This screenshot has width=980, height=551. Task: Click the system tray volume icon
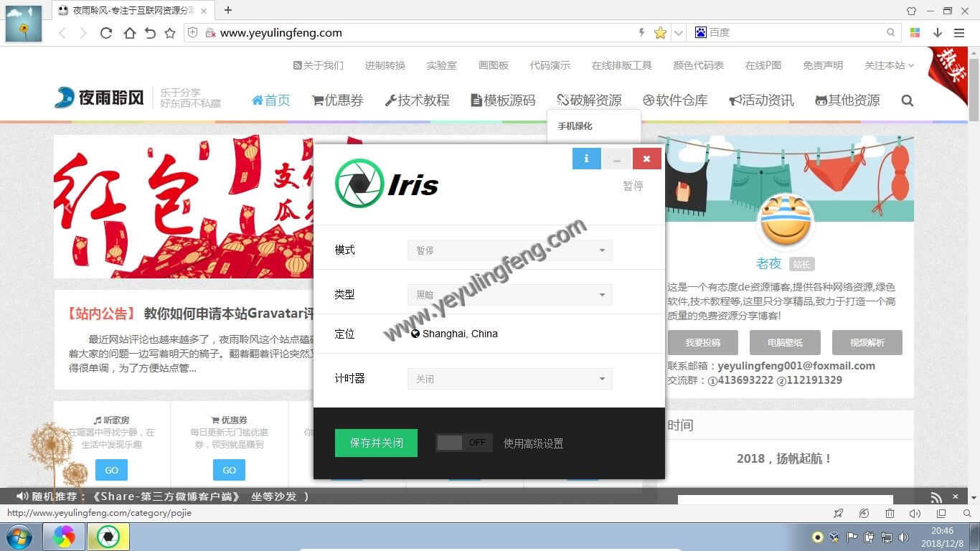[x=904, y=537]
